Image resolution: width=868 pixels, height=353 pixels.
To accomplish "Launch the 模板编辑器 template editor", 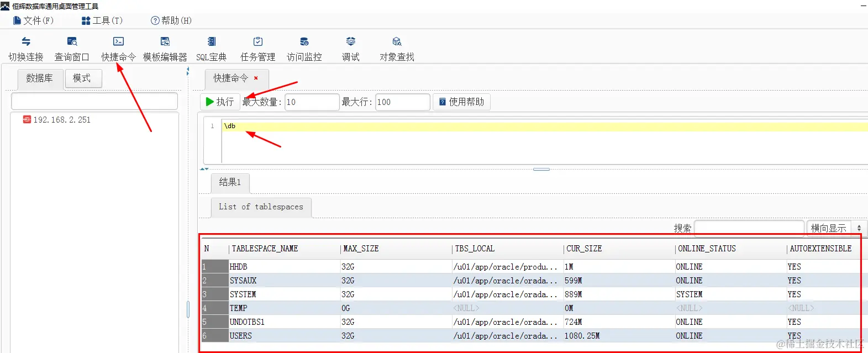I will (x=165, y=49).
